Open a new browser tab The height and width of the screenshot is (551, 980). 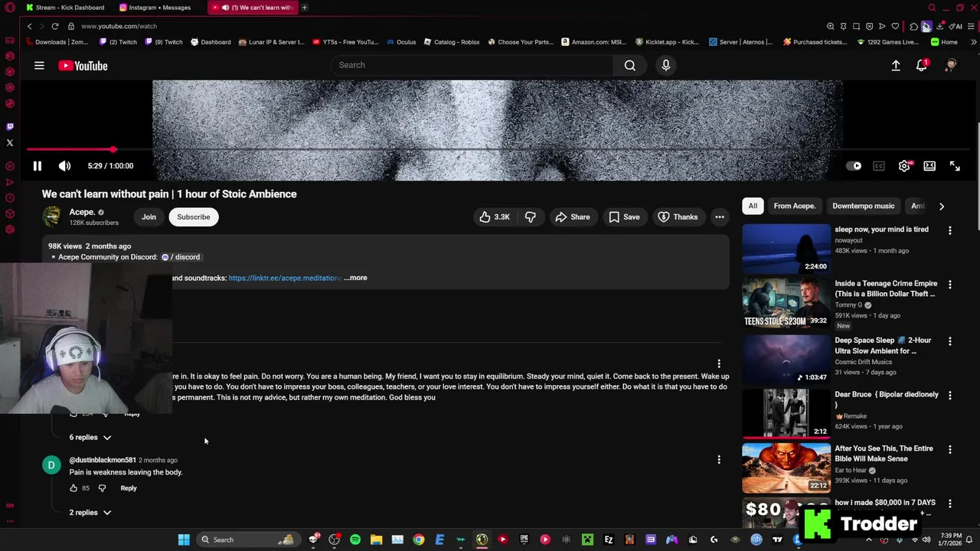point(304,8)
